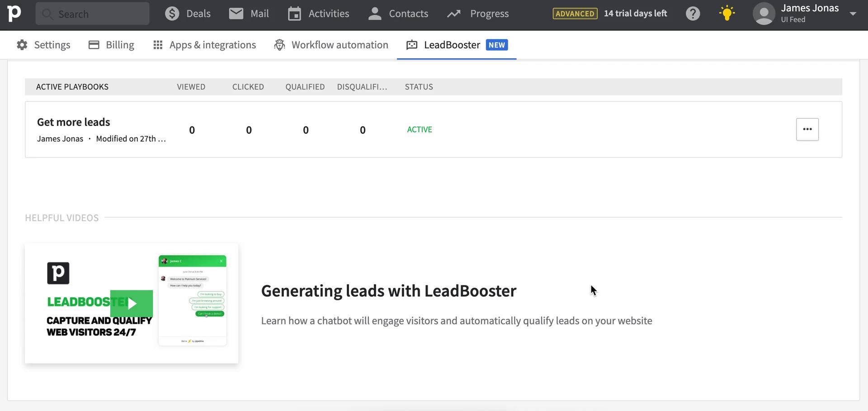Click the NEW badge beside LeadBooster

(497, 45)
